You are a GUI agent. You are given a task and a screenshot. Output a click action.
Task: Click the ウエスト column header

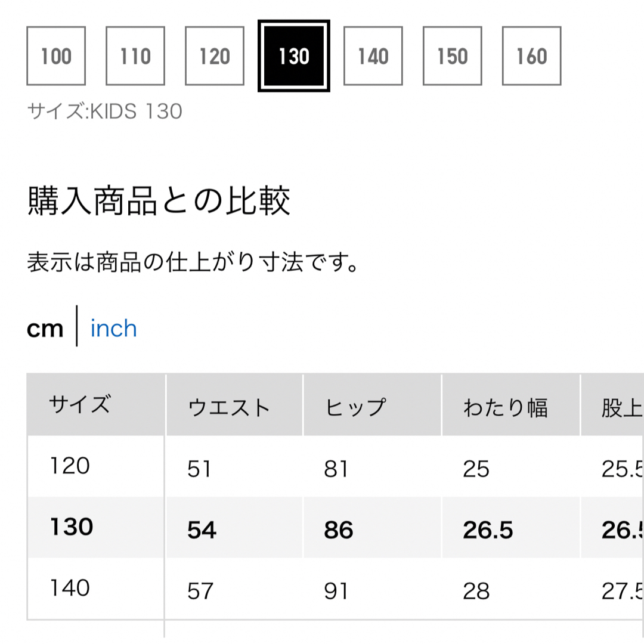[234, 404]
